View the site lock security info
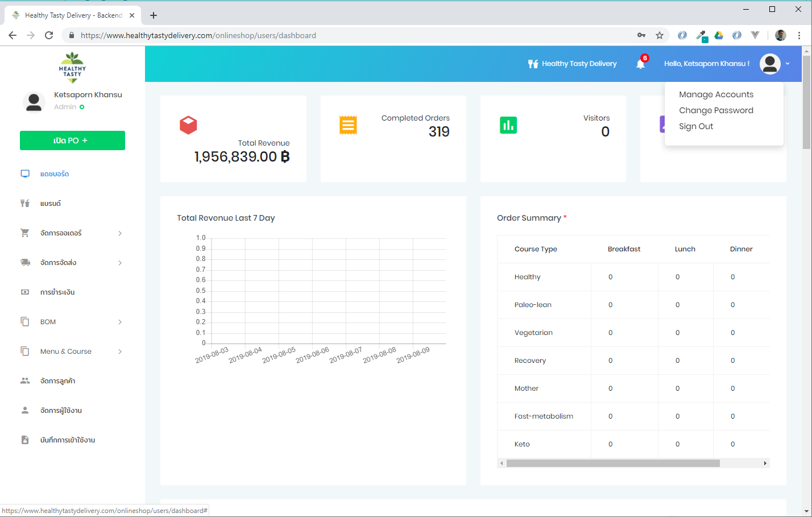This screenshot has height=517, width=812. click(x=71, y=35)
